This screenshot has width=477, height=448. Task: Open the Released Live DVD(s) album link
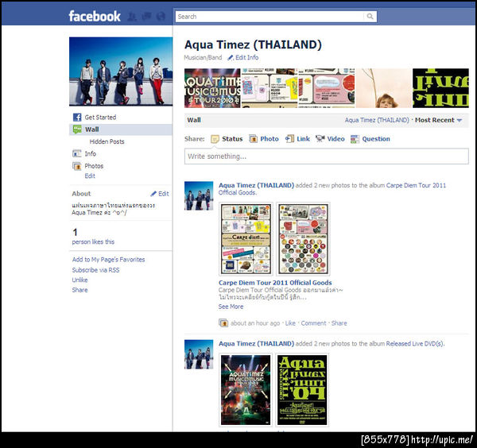(415, 344)
